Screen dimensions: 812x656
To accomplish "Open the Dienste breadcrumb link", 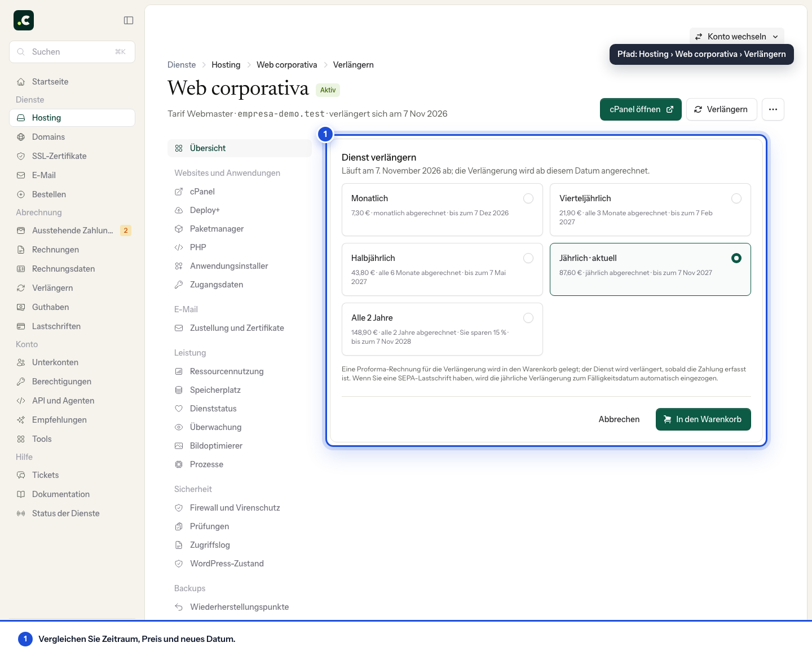I will click(182, 65).
